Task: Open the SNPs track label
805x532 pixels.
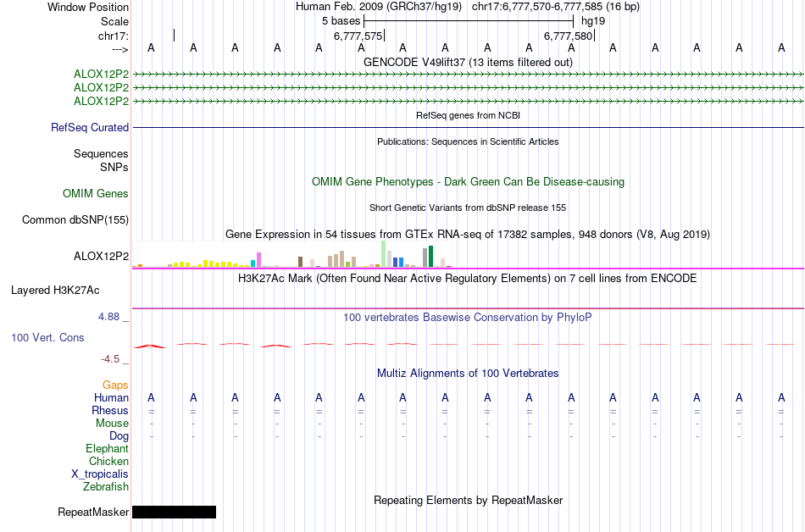Action: (114, 167)
